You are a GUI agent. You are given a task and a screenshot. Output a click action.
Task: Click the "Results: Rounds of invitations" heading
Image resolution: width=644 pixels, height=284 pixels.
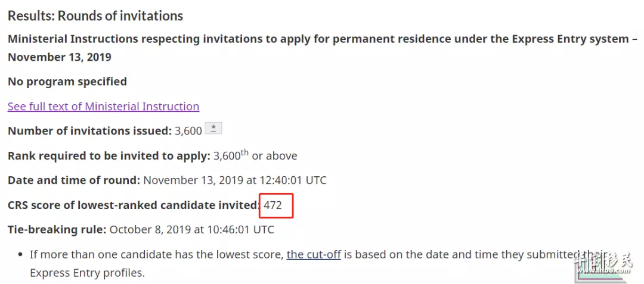pyautogui.click(x=95, y=16)
